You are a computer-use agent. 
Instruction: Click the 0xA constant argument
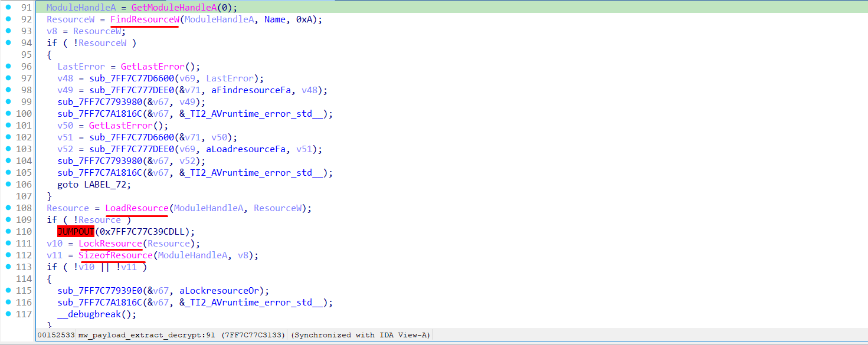click(304, 19)
